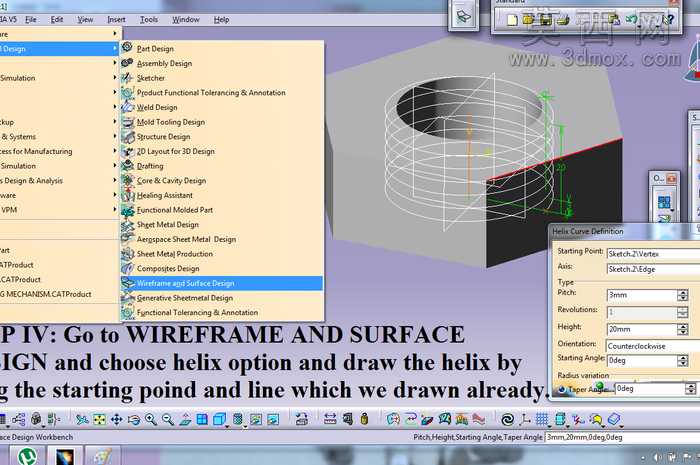
Task: Click the Pan view icon
Action: [x=117, y=419]
